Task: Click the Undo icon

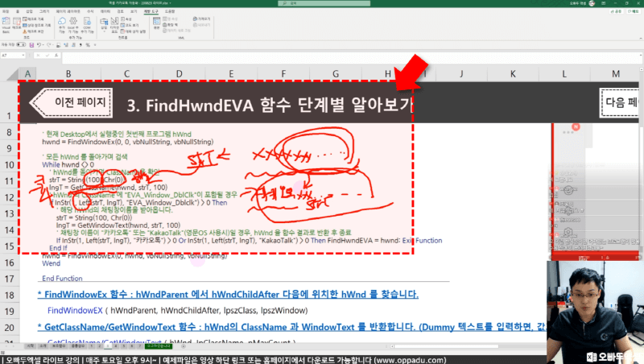Action: 39,44
